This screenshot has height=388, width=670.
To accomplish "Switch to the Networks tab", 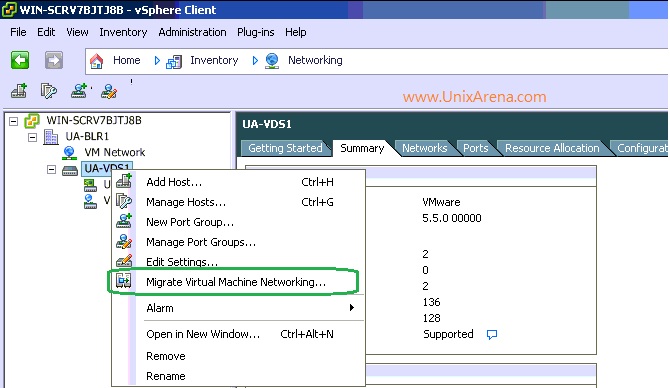I will tap(424, 148).
